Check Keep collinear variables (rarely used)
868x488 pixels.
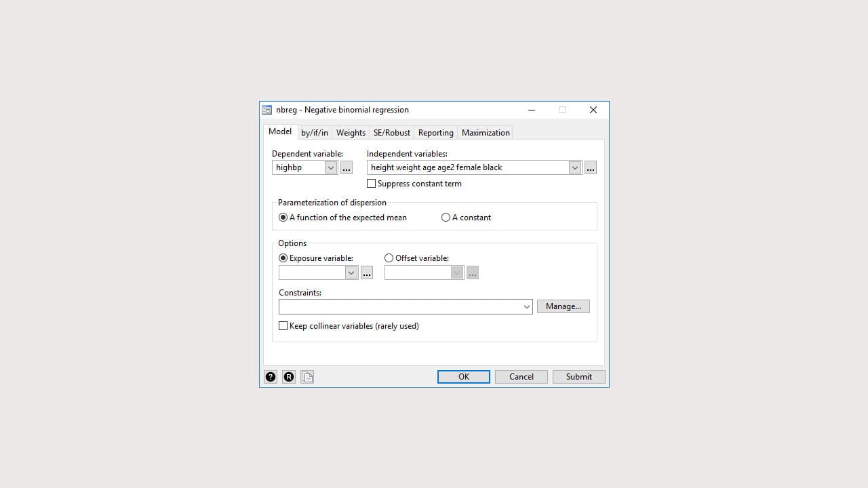[283, 325]
